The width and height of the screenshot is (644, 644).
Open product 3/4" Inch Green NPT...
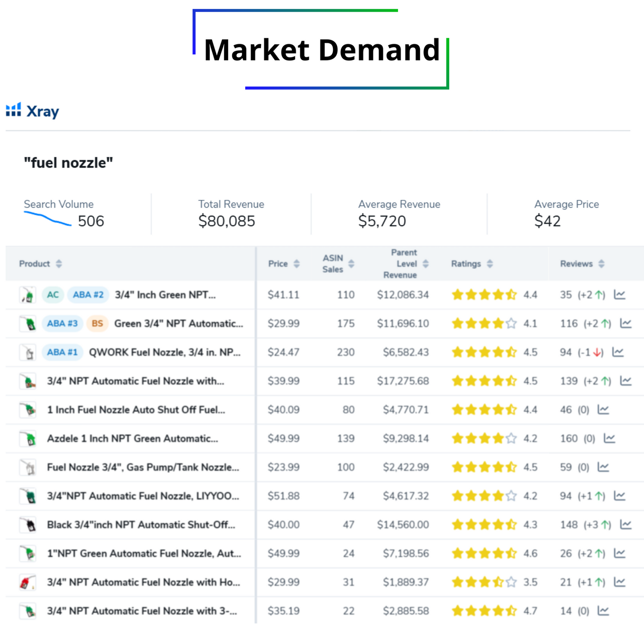(165, 295)
